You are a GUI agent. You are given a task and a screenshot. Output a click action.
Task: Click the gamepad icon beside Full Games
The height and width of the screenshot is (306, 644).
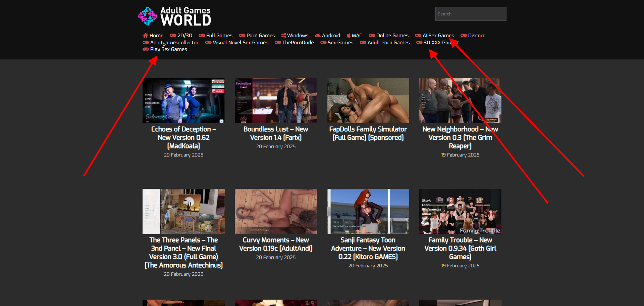pyautogui.click(x=202, y=36)
